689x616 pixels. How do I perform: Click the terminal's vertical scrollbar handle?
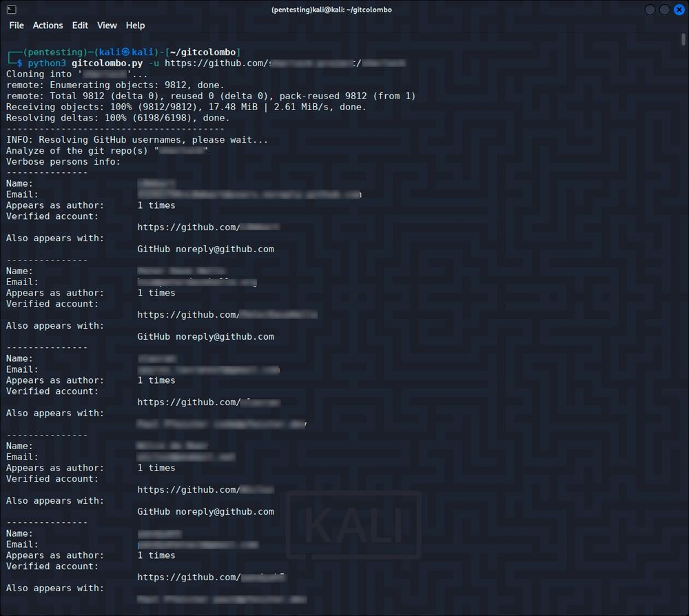coord(683,39)
